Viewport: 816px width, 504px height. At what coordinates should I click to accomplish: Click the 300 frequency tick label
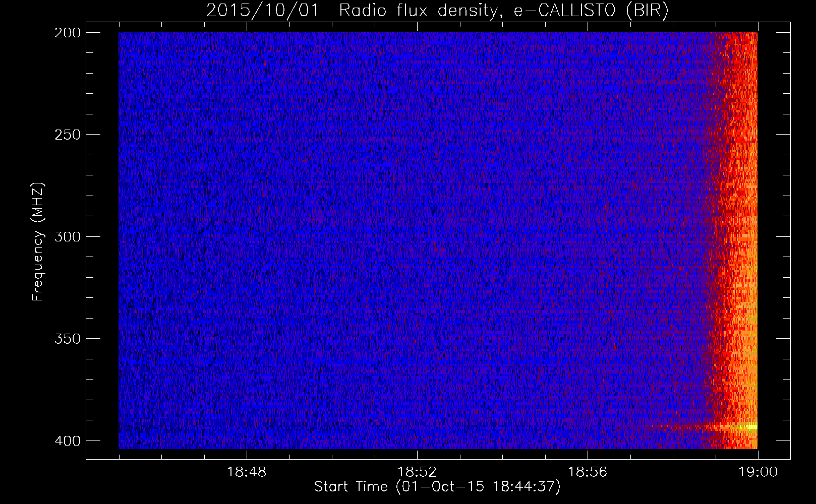point(67,237)
